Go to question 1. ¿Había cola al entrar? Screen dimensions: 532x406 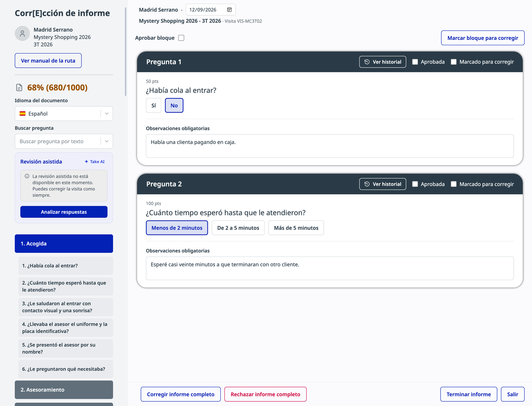pyautogui.click(x=66, y=266)
